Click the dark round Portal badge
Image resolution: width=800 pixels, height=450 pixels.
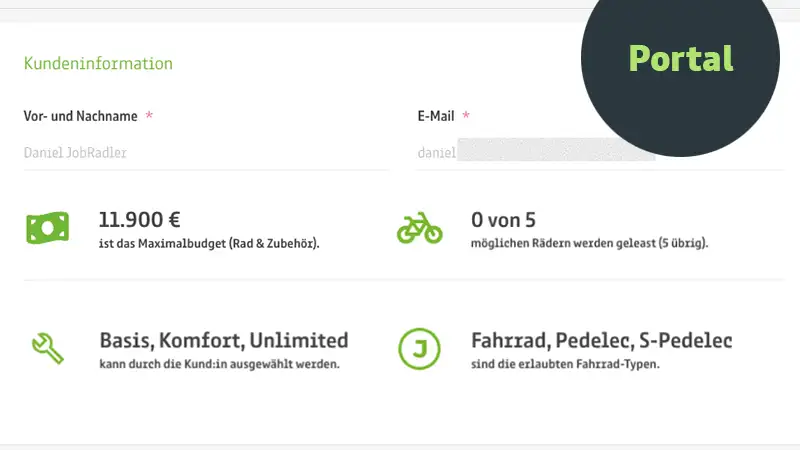point(680,60)
